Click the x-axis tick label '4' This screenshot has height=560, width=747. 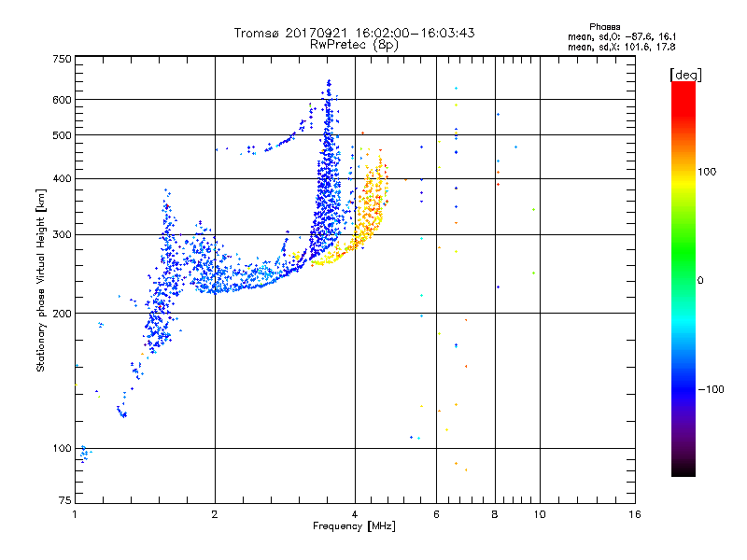[355, 514]
